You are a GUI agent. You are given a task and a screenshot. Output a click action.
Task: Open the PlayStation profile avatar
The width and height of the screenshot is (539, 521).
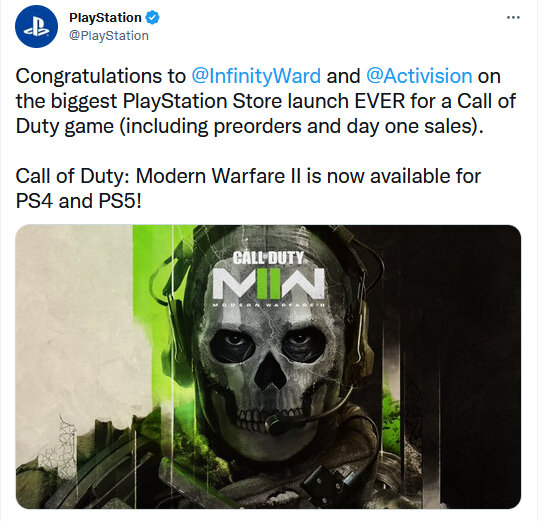click(x=36, y=26)
